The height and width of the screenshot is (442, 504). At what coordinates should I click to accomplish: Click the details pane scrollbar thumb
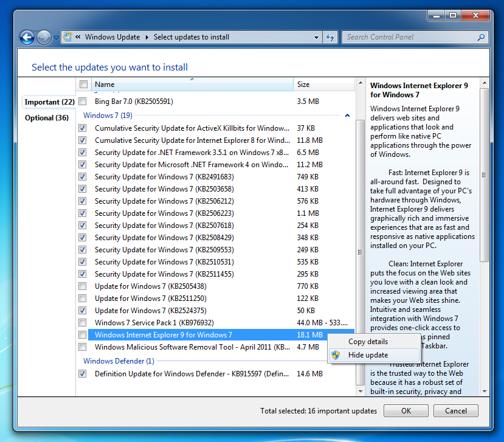click(x=485, y=175)
